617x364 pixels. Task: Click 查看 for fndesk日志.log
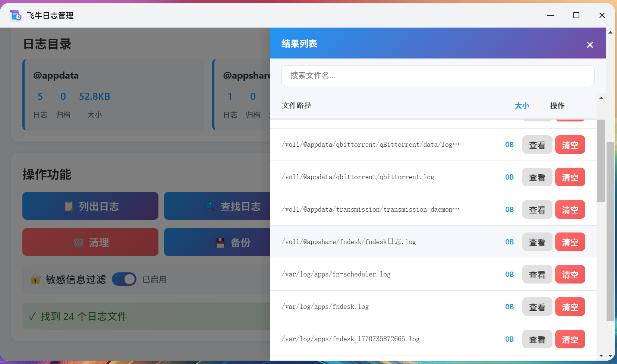[537, 242]
